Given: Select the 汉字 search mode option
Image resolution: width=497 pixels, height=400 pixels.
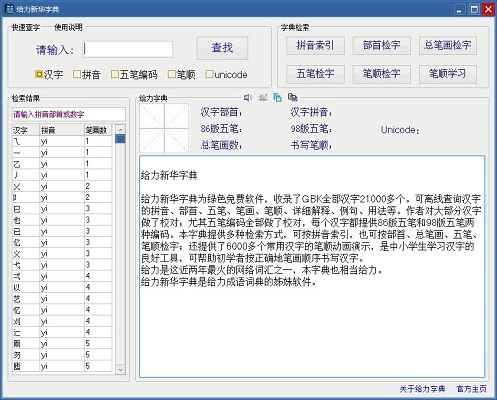Looking at the screenshot, I should pos(49,74).
